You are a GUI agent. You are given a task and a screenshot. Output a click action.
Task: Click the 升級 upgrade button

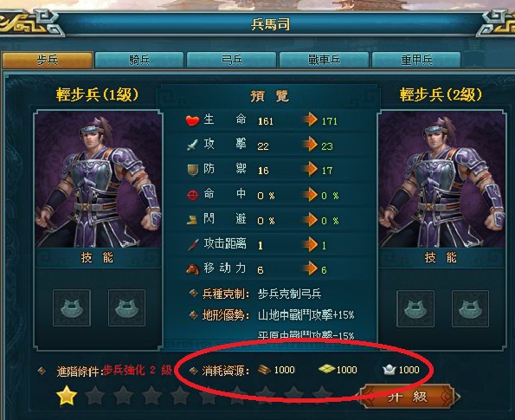click(409, 397)
